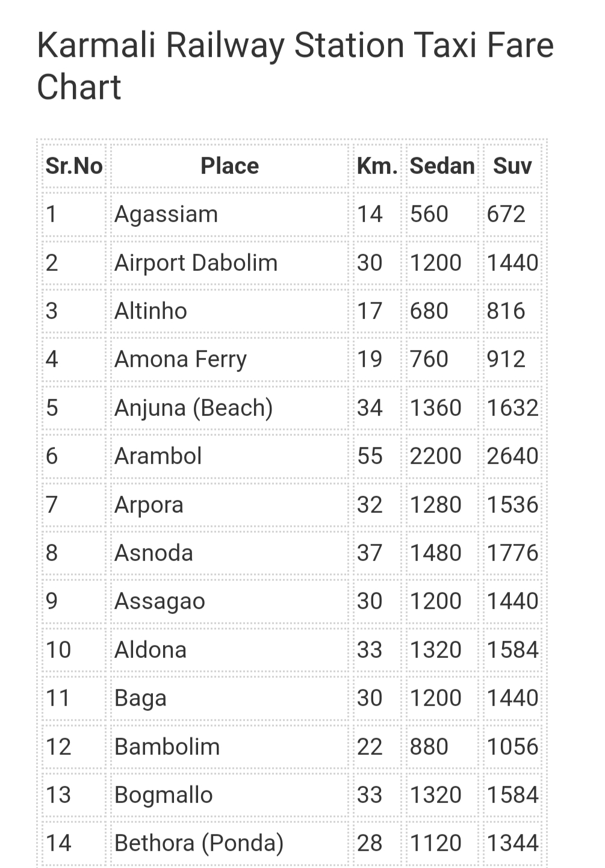605x868 pixels.
Task: Click Arambol SUV fare 2640
Action: pos(512,456)
